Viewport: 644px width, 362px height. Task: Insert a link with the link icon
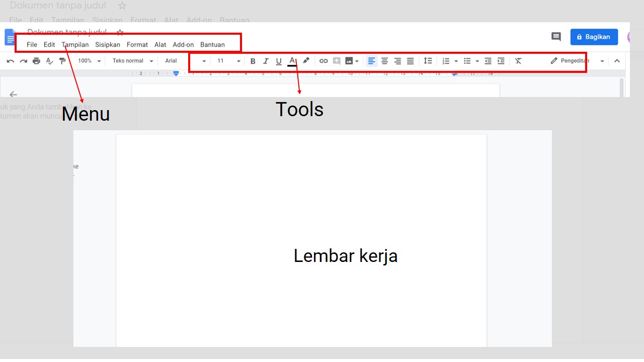[324, 60]
